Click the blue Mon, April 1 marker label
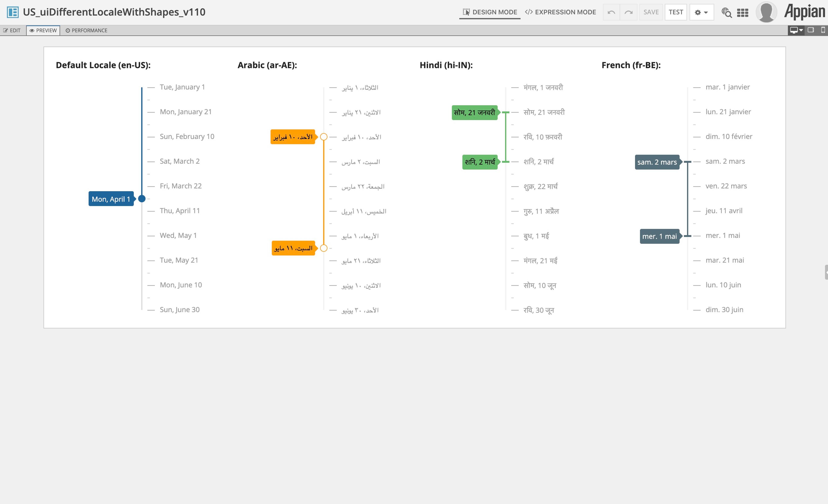This screenshot has height=504, width=828. [111, 199]
